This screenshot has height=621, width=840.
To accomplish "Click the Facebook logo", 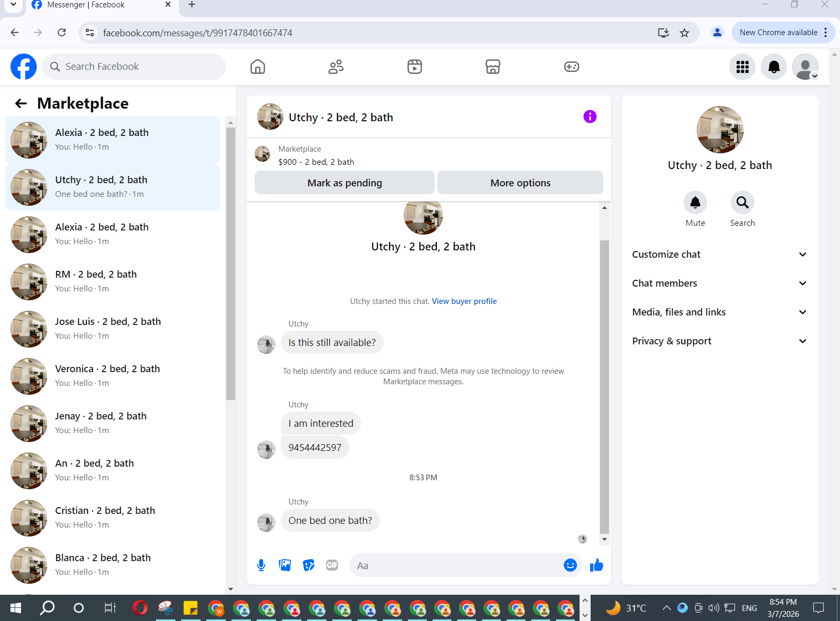I will [x=24, y=67].
